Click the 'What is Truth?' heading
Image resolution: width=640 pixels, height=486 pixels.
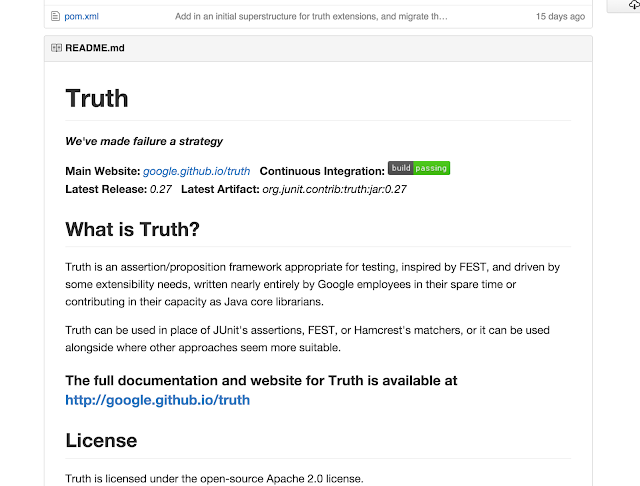click(132, 229)
